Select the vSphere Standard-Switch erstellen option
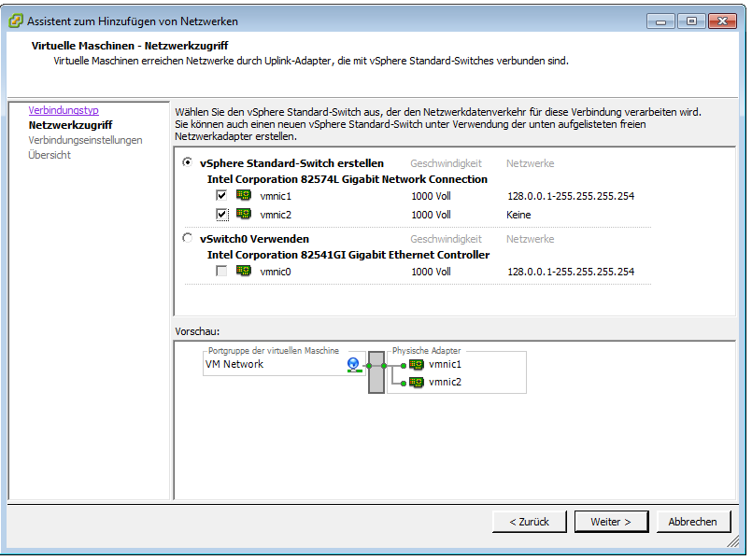This screenshot has height=560, width=752. click(x=185, y=161)
